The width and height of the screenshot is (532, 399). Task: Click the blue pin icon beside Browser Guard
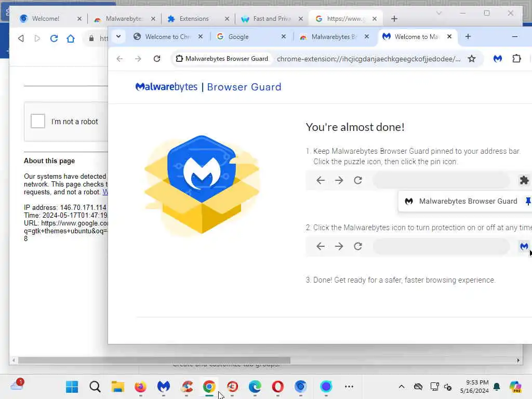(x=528, y=201)
